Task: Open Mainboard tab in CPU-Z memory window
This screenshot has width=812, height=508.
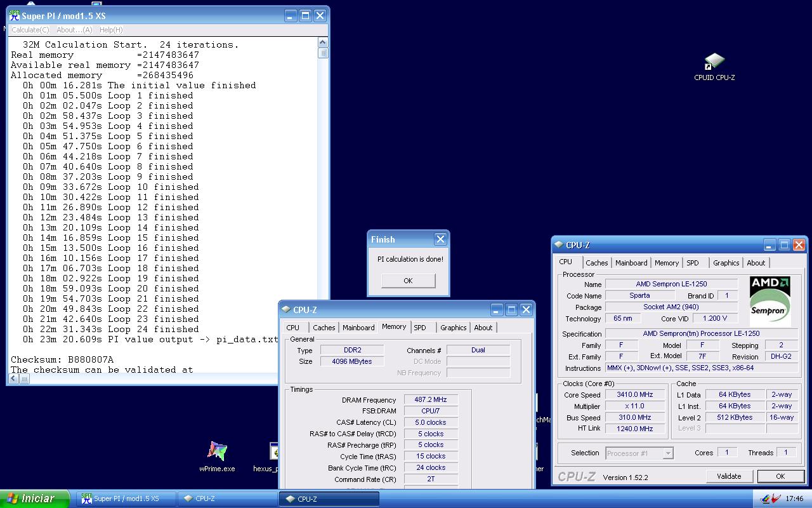Action: coord(358,328)
